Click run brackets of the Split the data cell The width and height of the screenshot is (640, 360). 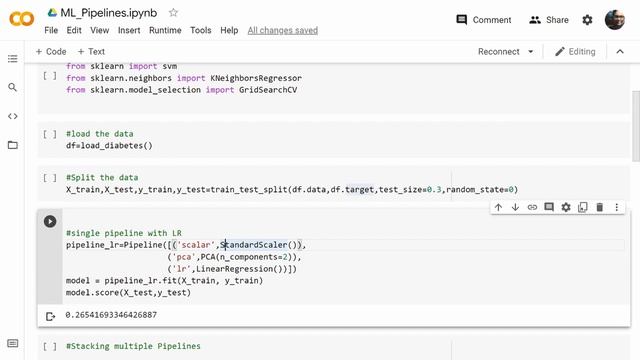point(50,178)
